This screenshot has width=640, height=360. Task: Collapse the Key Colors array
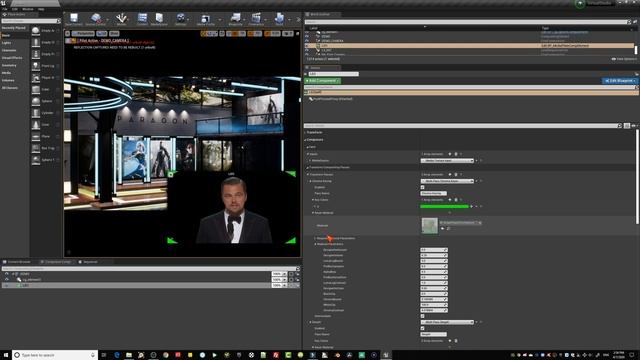point(313,200)
